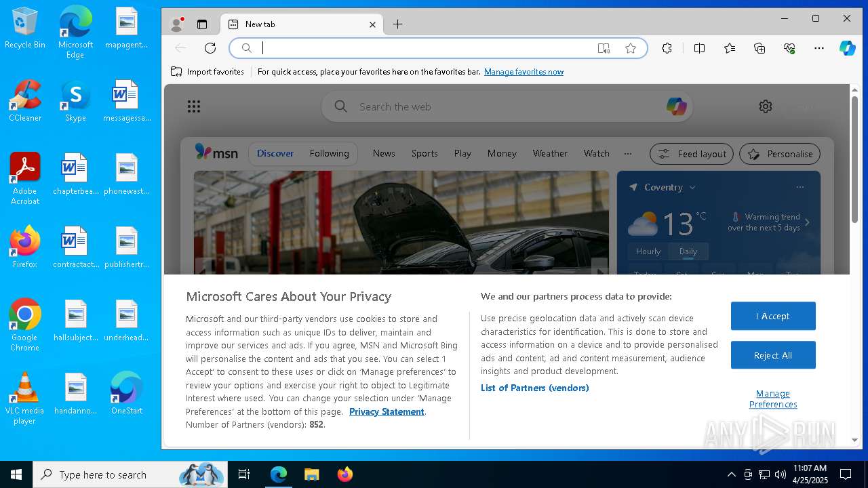Screen dimensions: 868x488
Task: Click the I Accept button
Action: tap(773, 316)
